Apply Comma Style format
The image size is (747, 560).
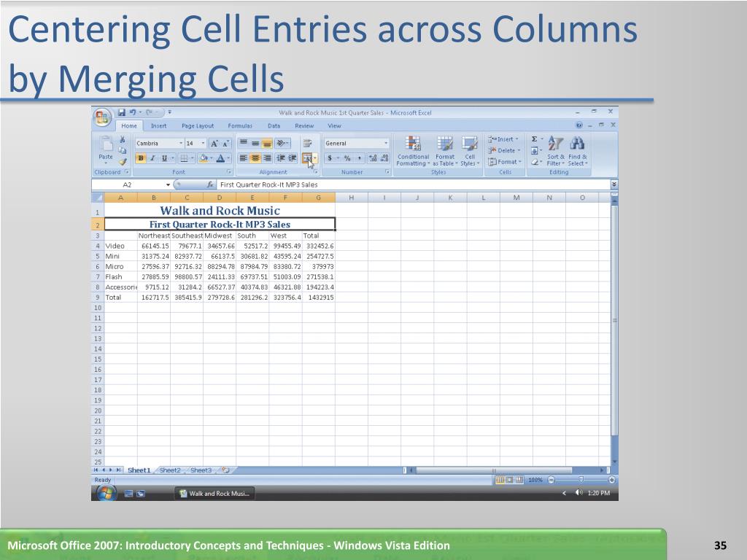tap(359, 158)
